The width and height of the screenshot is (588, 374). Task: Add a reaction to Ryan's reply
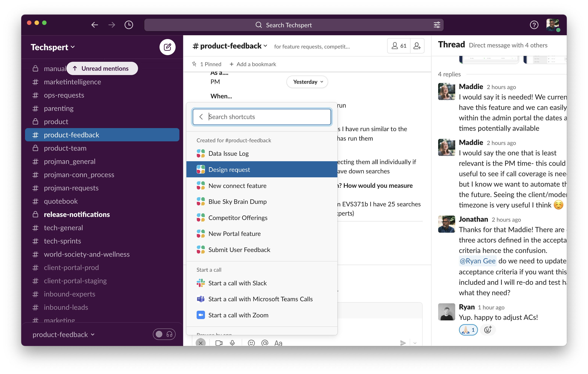click(x=488, y=330)
